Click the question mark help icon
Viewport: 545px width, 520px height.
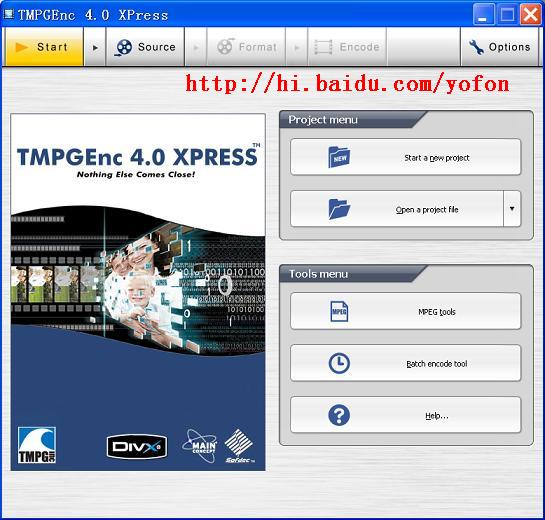(339, 415)
